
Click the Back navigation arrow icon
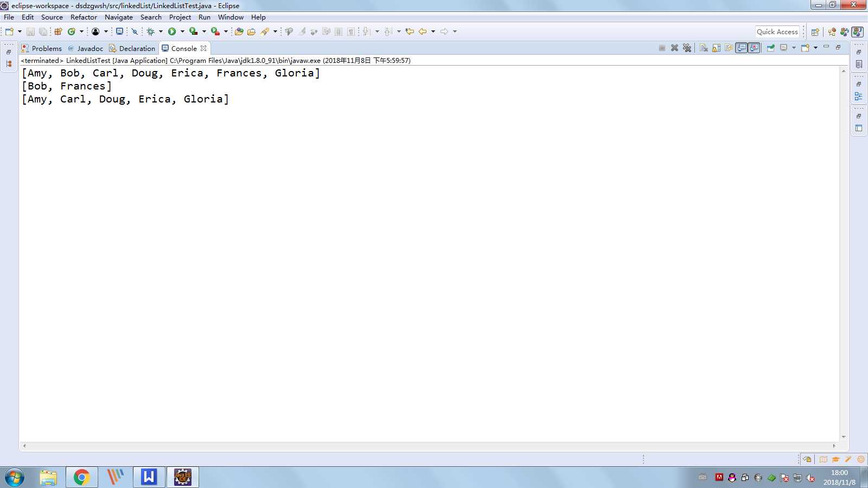click(x=423, y=31)
